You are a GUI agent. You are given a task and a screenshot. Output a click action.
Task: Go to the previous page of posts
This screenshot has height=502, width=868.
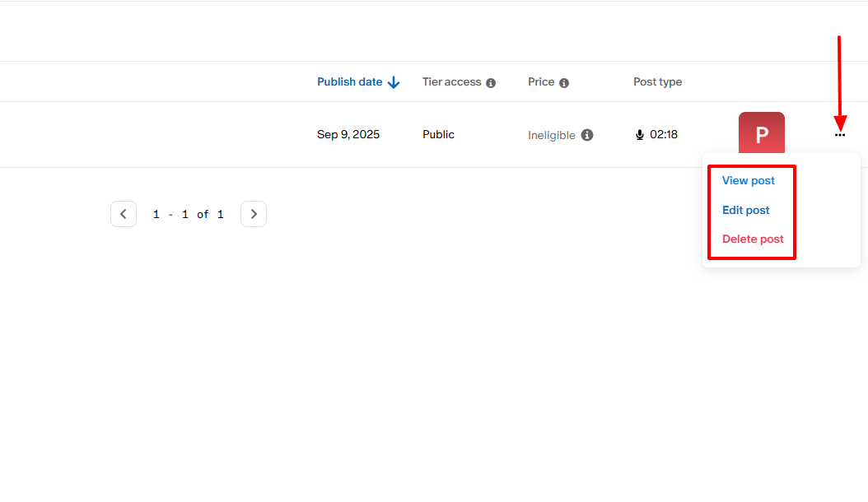[x=124, y=214]
